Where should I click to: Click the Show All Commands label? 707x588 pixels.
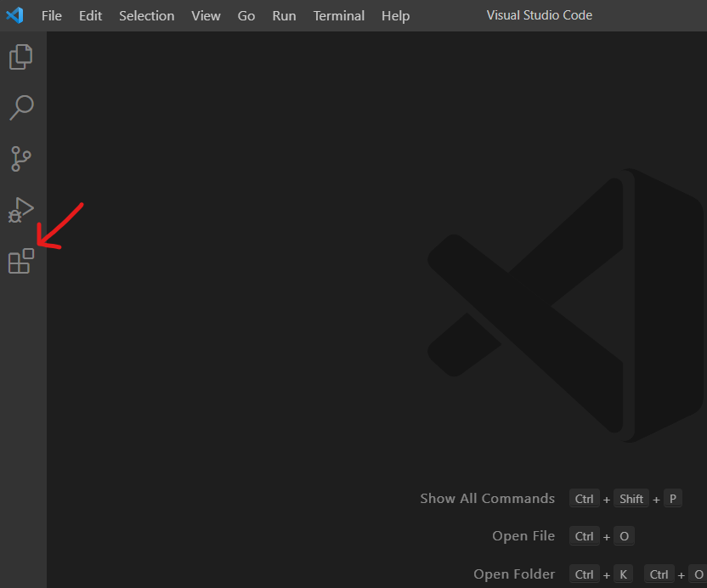click(487, 499)
